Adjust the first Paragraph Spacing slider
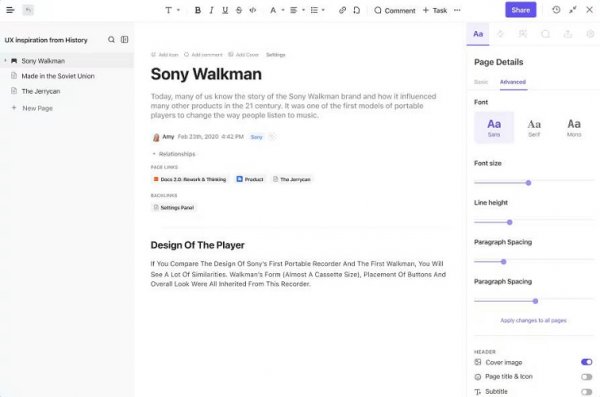 pyautogui.click(x=504, y=261)
